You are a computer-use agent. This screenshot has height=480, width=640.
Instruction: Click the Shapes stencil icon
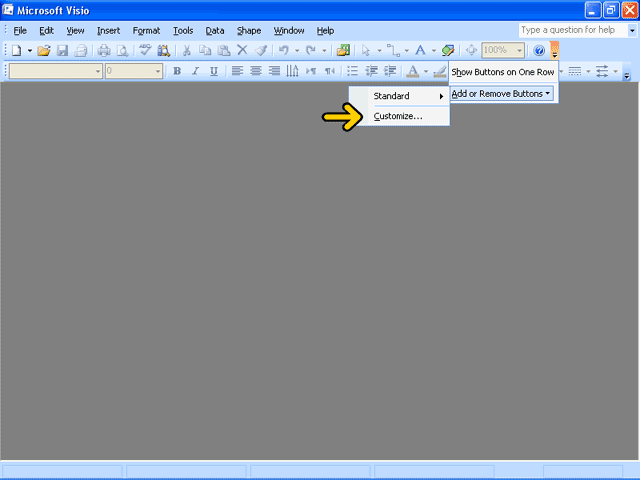(344, 50)
